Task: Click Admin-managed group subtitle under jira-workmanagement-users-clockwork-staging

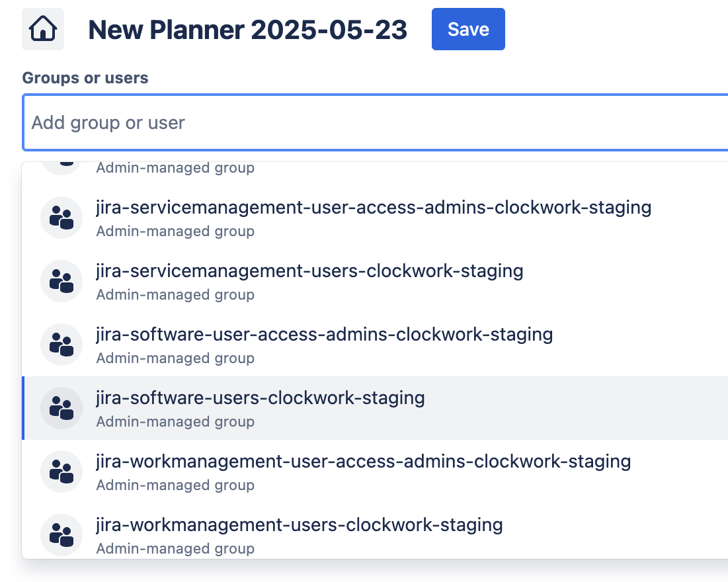Action: pyautogui.click(x=175, y=548)
